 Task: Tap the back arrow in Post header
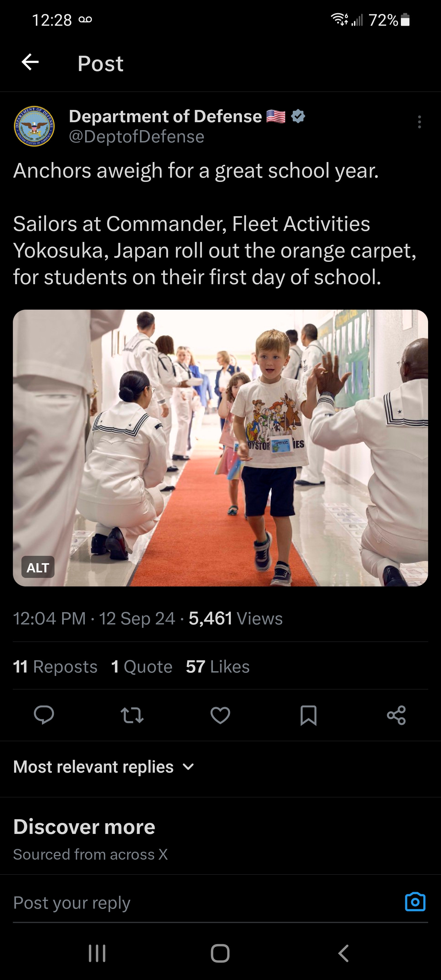tap(30, 62)
